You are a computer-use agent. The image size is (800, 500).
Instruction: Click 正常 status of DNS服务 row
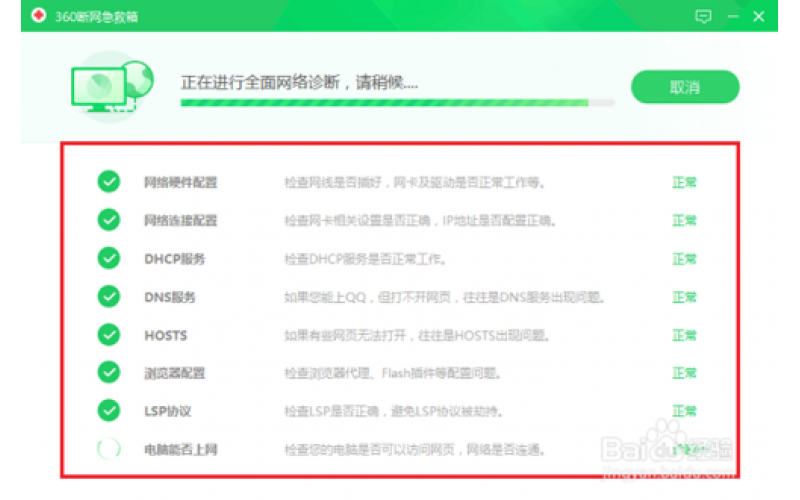tap(684, 297)
